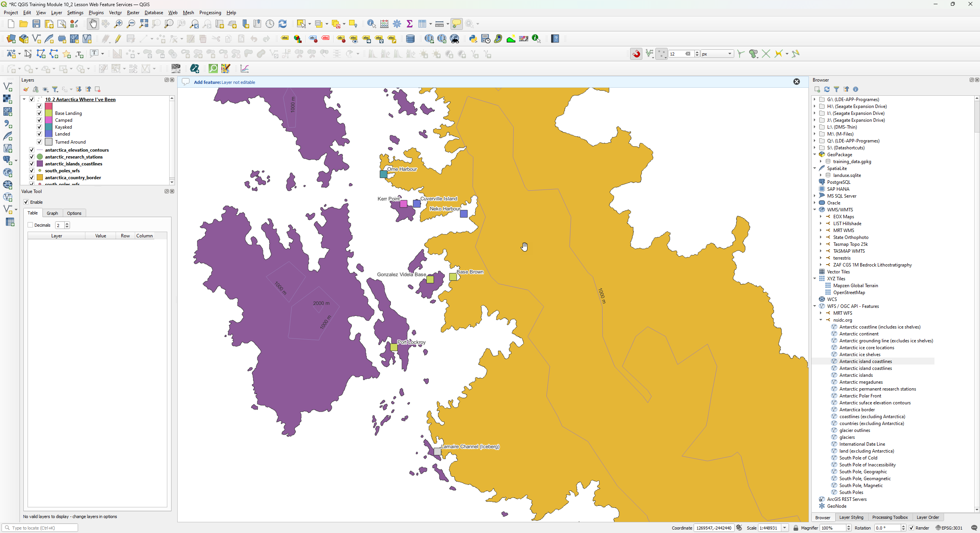Viewport: 980px width, 533px height.
Task: Switch to the Layer Styling tab
Action: coord(851,517)
